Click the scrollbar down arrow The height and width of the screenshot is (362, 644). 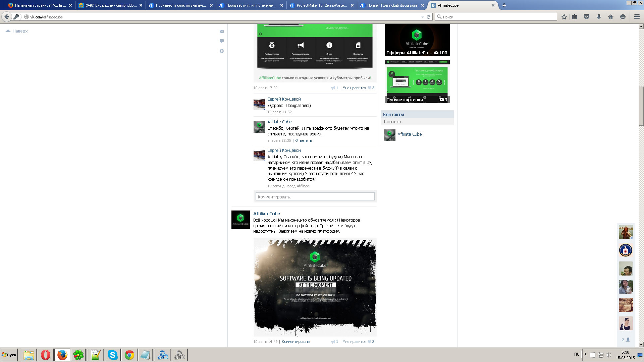tap(641, 344)
